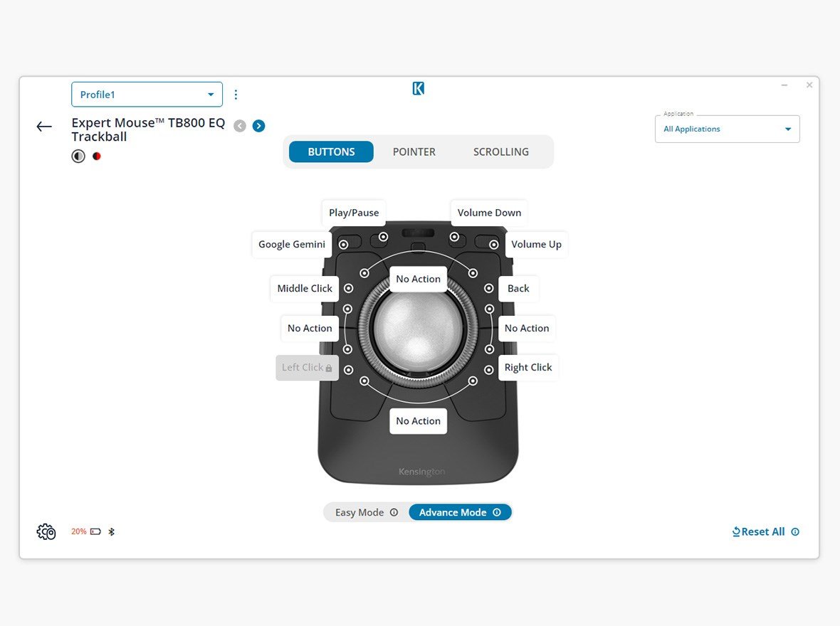Click the Google Gemini button mapping label
The width and height of the screenshot is (840, 626).
[x=291, y=244]
